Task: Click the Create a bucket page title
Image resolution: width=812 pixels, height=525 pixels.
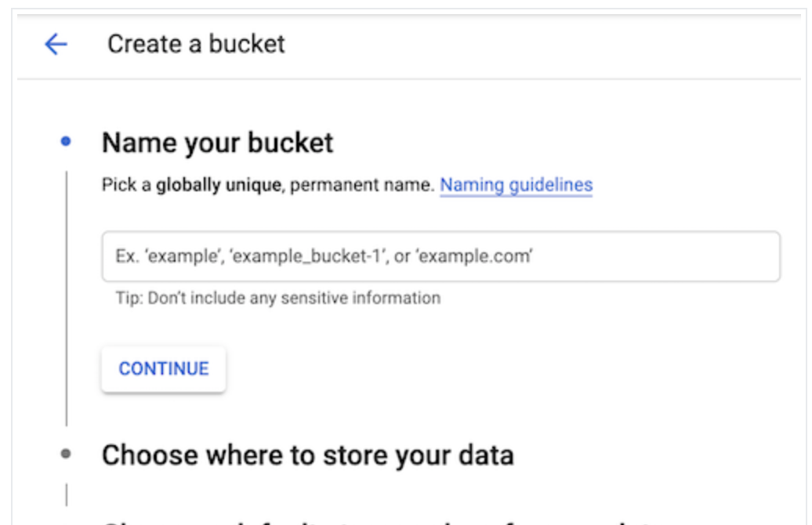Action: coord(196,44)
